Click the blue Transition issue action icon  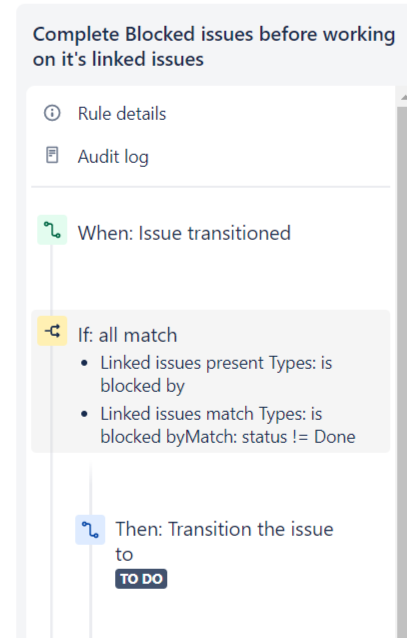coord(90,530)
